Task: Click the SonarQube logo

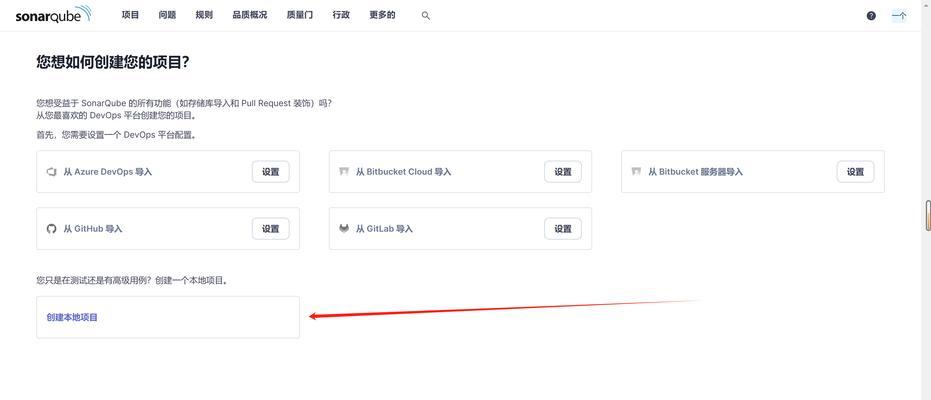Action: tap(53, 14)
